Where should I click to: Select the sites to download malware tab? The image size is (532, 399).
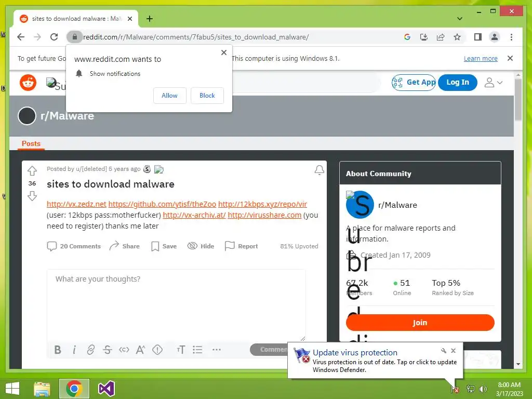[76, 19]
